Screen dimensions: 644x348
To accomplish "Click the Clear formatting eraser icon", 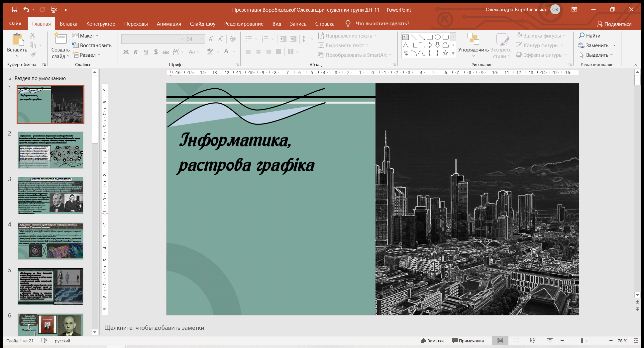I will tap(233, 39).
